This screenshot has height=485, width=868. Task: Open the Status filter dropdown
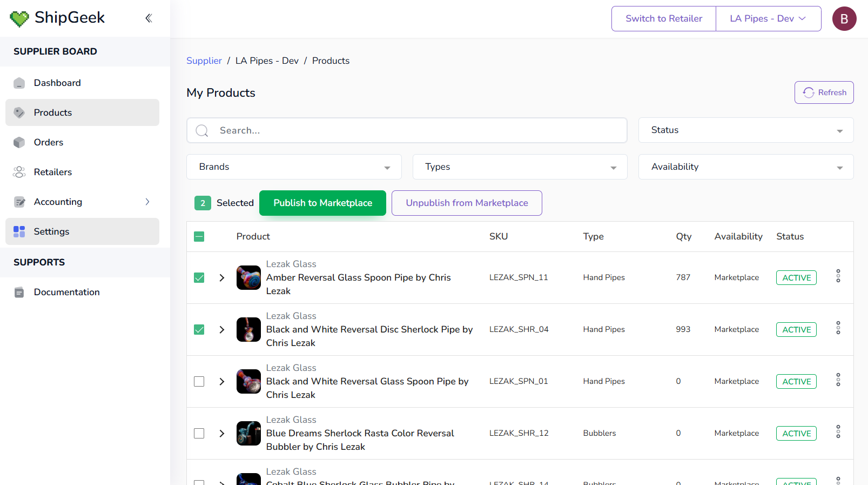746,130
